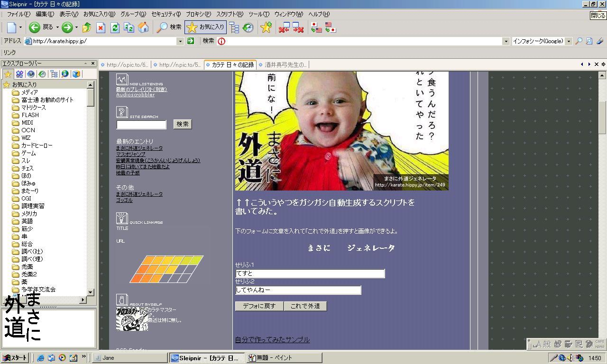Click the Japanese-to-English translate flag icon
The width and height of the screenshot is (607, 364).
pos(316,27)
